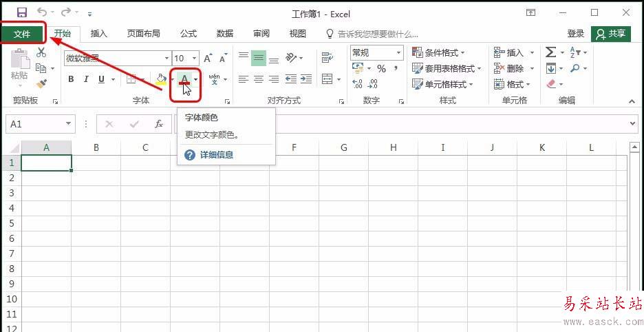Apply the yellow fill color bucket
Viewport: 644px width, 332px height.
161,79
